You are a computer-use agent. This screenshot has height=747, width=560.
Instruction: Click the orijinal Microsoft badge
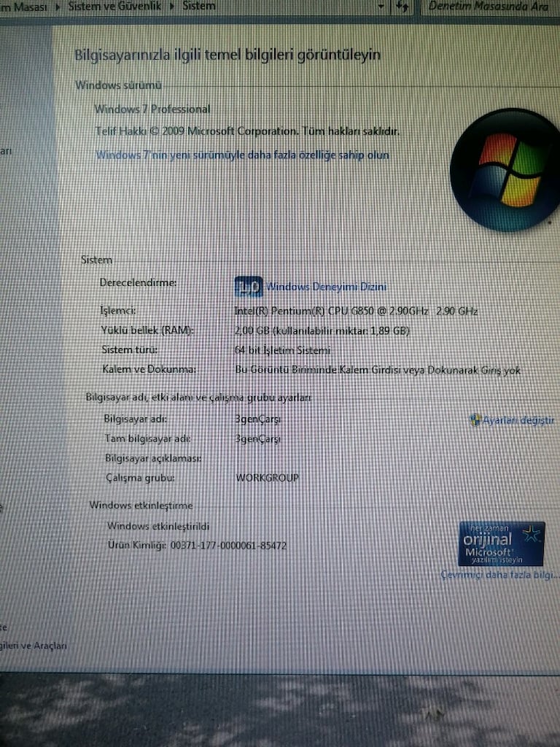[502, 543]
